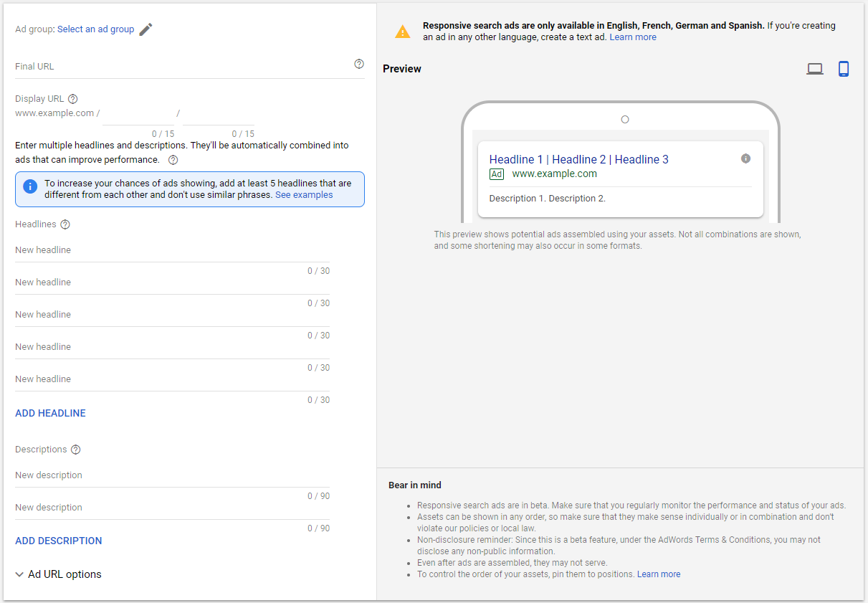Focus the fifth New headline field
This screenshot has width=868, height=603.
pos(173,379)
